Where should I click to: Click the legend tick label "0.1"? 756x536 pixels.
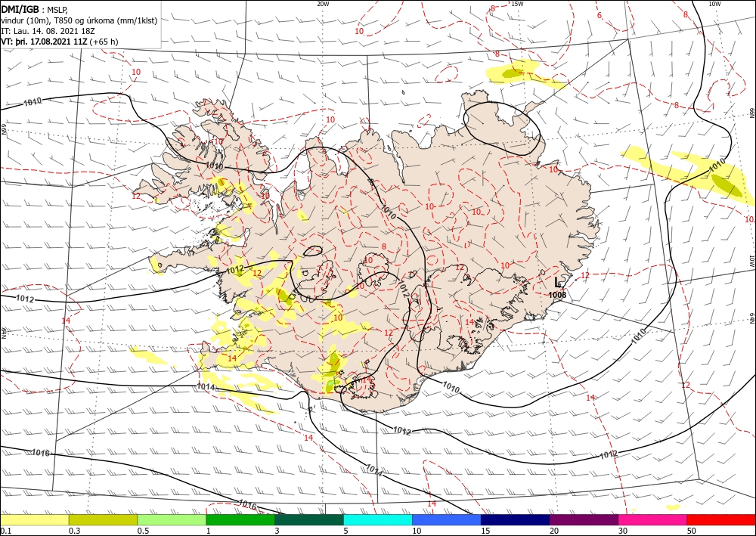click(5, 531)
